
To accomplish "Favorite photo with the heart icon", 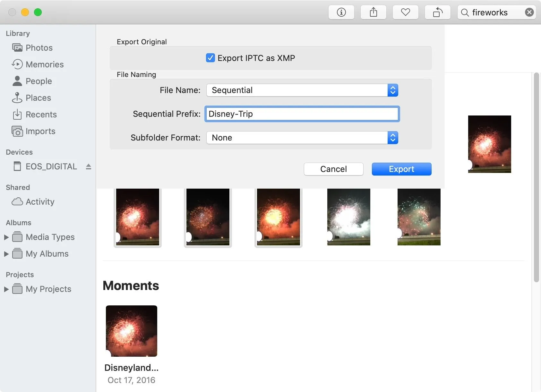I will (406, 13).
